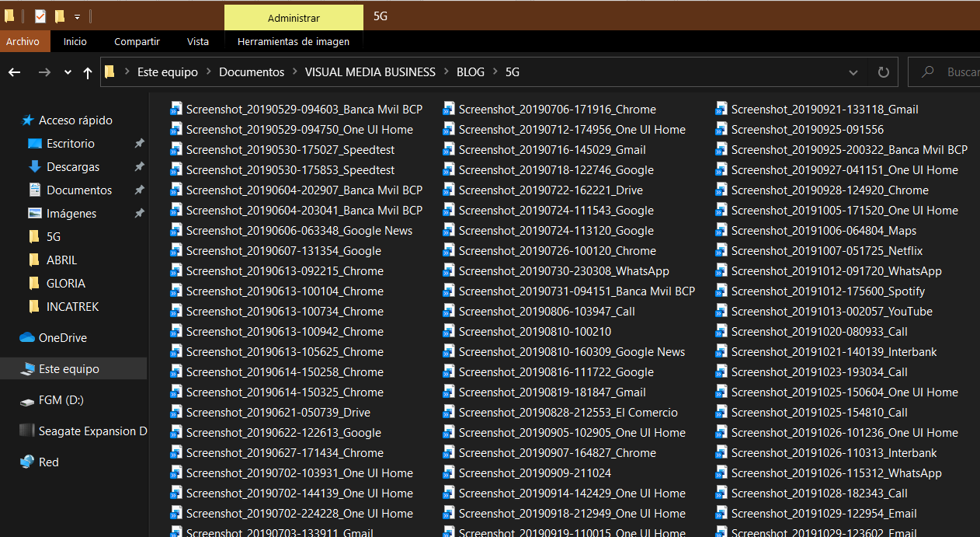Click in the Buscar search field
Viewport: 980px width, 537px height.
959,72
